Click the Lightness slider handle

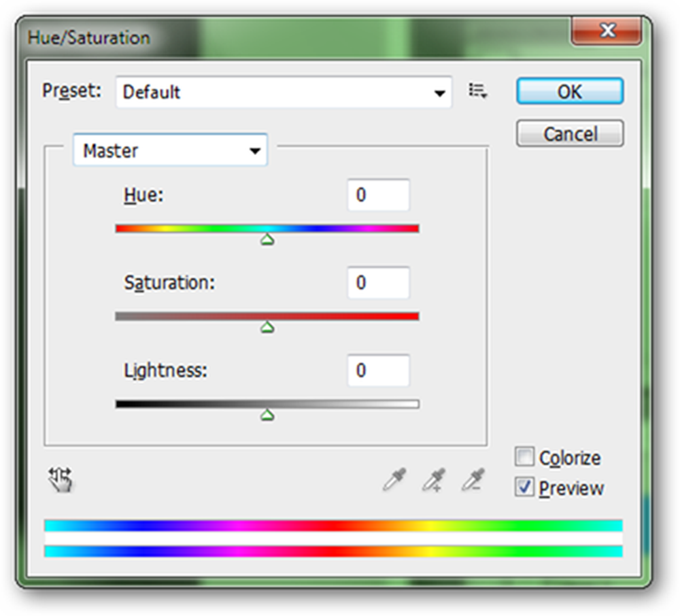click(267, 415)
